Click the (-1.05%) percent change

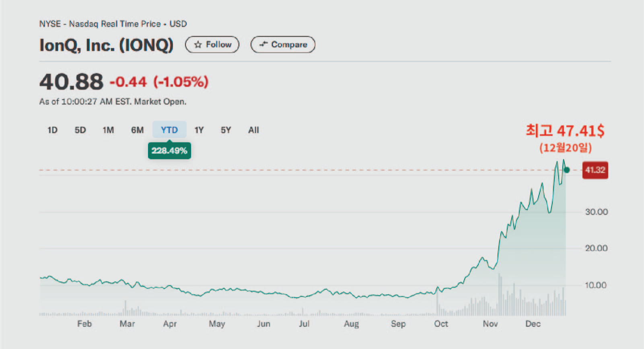pos(181,82)
